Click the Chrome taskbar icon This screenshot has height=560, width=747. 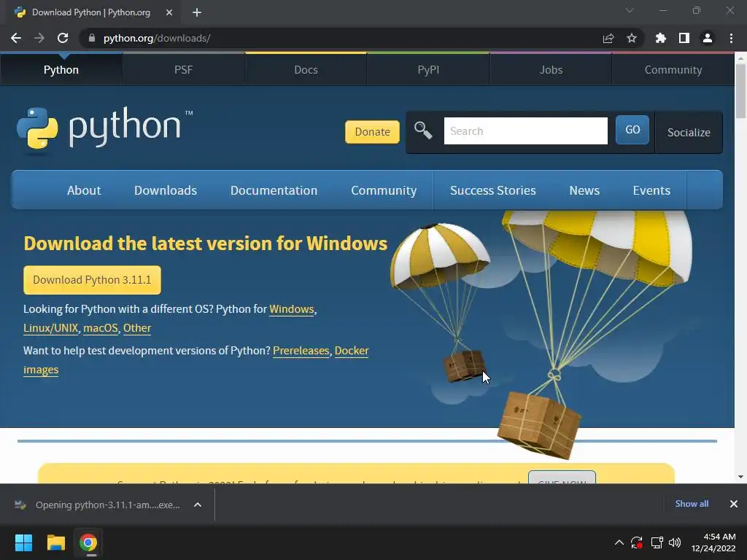tap(88, 542)
